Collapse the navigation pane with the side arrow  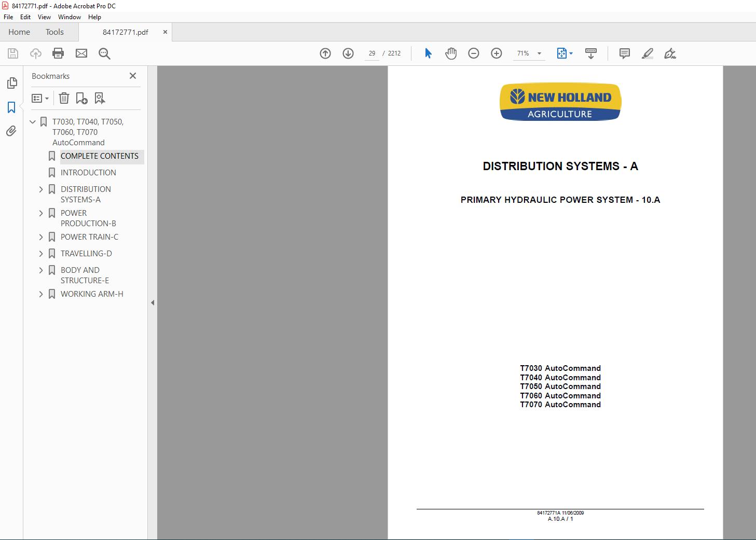coord(153,302)
